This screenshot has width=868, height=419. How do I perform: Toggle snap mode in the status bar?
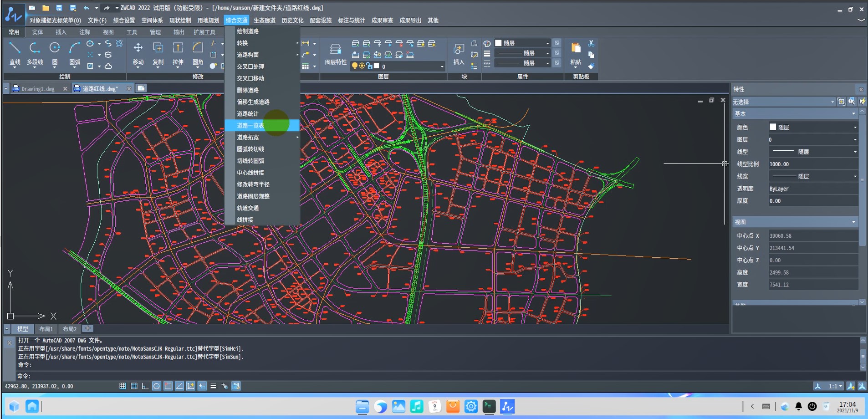(x=123, y=386)
